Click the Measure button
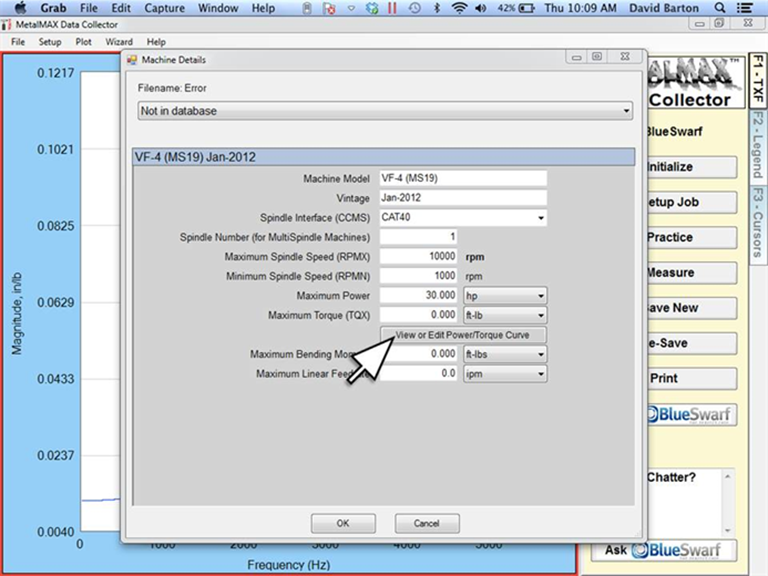 pyautogui.click(x=692, y=273)
